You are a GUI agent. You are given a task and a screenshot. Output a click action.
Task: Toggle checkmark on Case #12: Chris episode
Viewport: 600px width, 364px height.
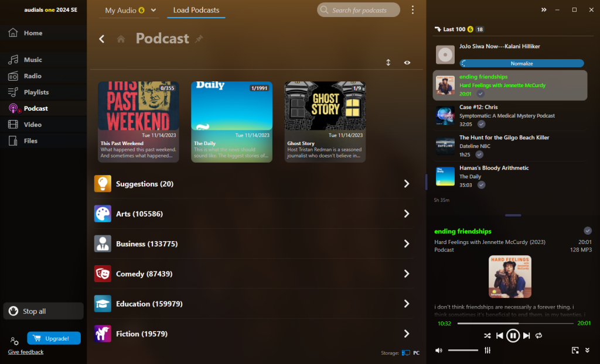coord(481,124)
